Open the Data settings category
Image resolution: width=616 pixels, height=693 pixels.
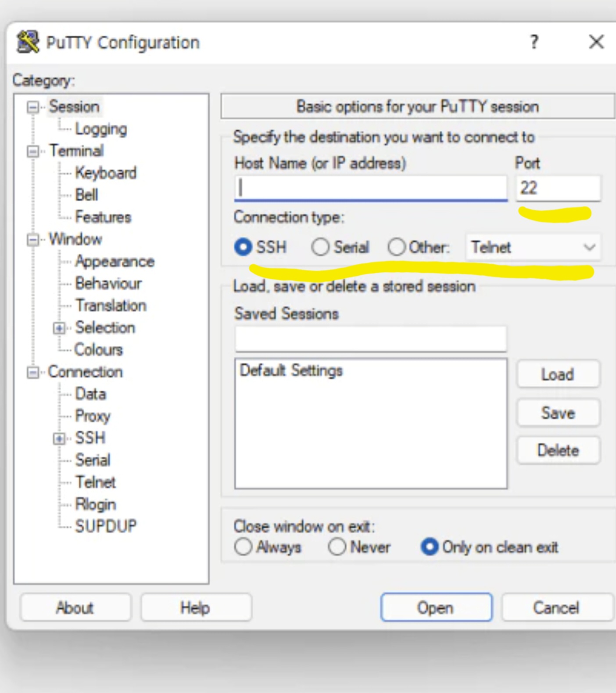(x=90, y=394)
